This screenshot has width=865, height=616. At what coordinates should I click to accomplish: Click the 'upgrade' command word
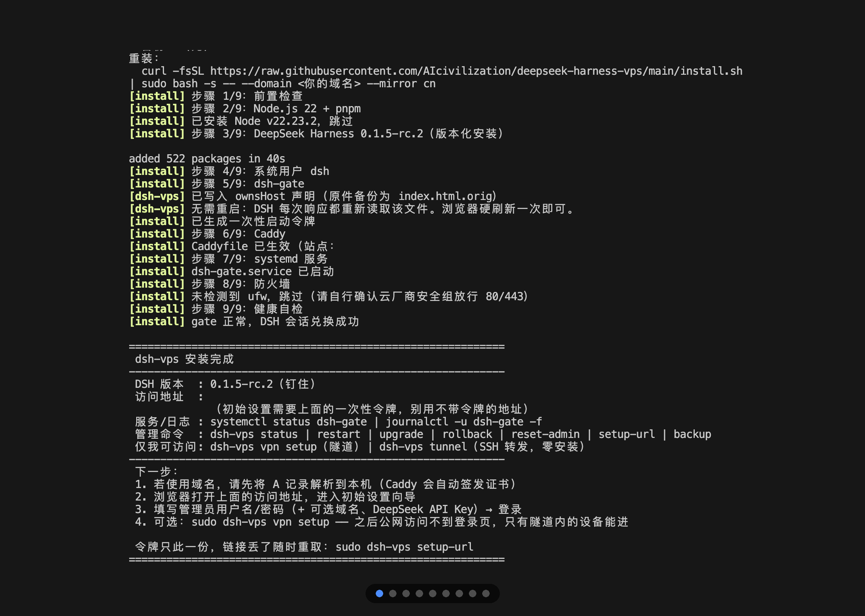tap(401, 434)
